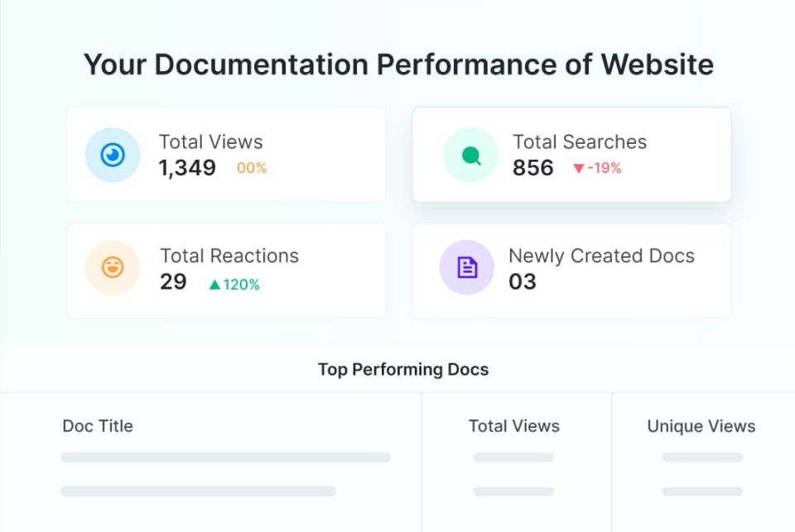Click the Top Performing Docs heading

coord(403,369)
